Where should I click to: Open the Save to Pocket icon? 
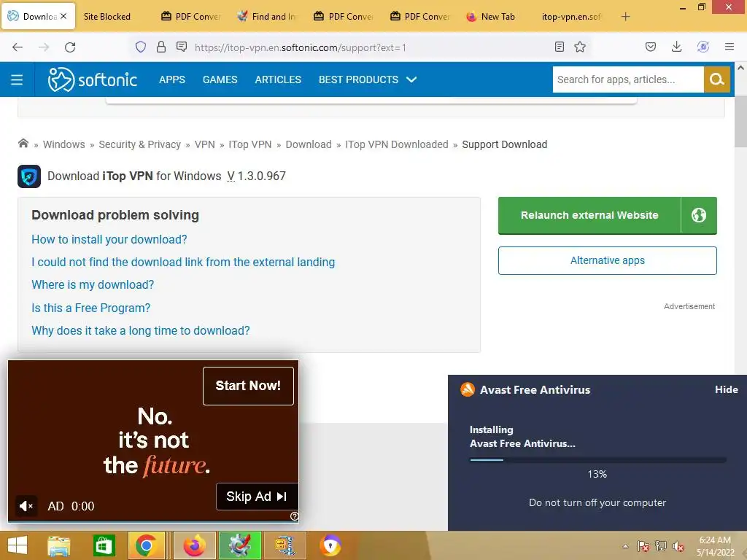[x=650, y=47]
